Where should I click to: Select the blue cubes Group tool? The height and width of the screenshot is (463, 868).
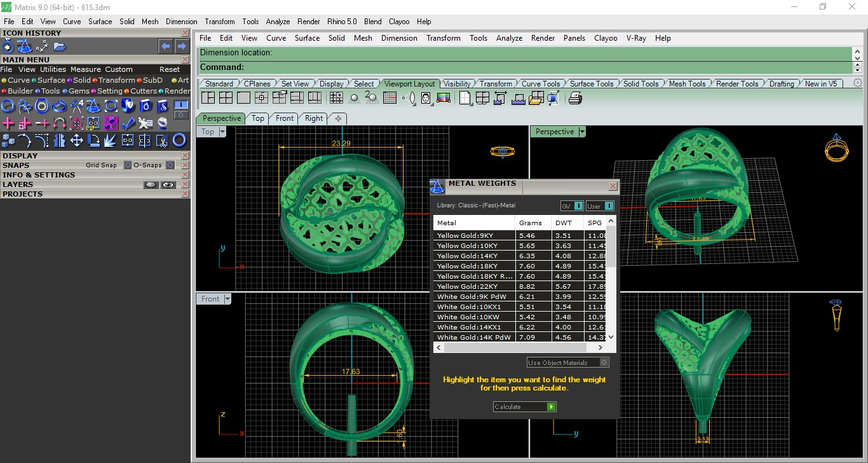point(8,141)
